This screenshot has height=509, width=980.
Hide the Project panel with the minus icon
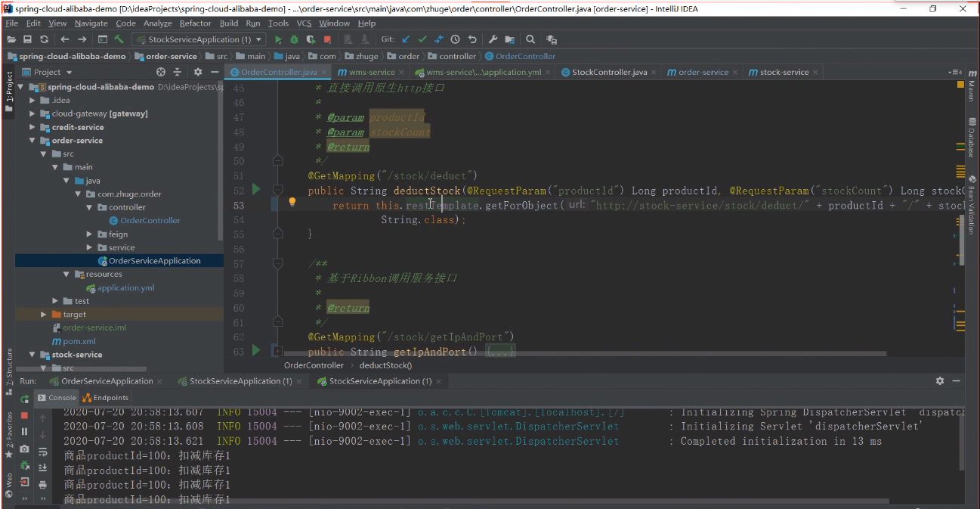(214, 72)
